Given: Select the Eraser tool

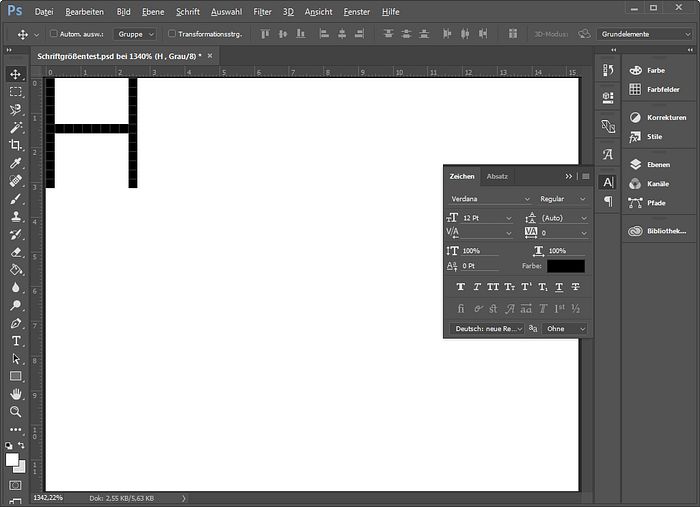Looking at the screenshot, I should click(x=16, y=252).
